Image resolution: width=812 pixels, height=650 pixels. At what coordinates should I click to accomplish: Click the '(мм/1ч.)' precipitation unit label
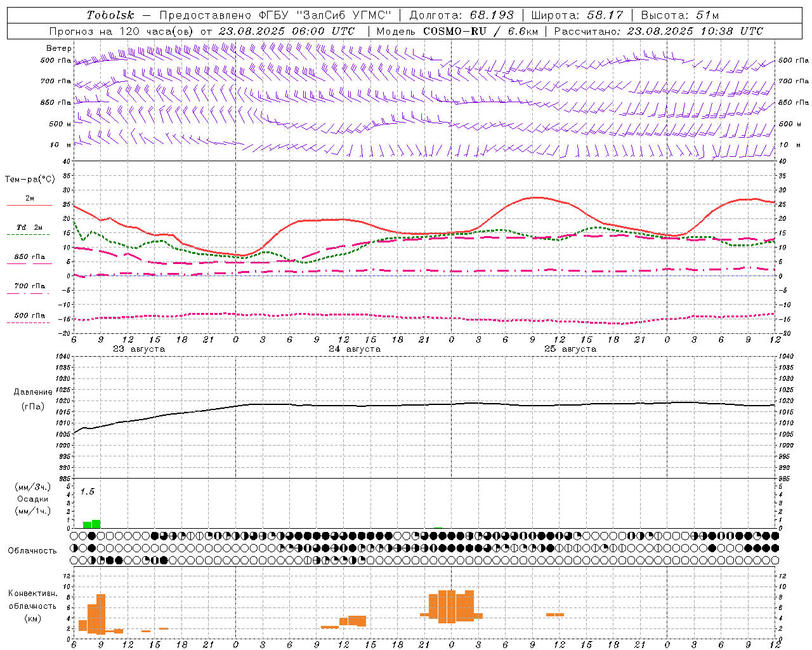coord(33,511)
